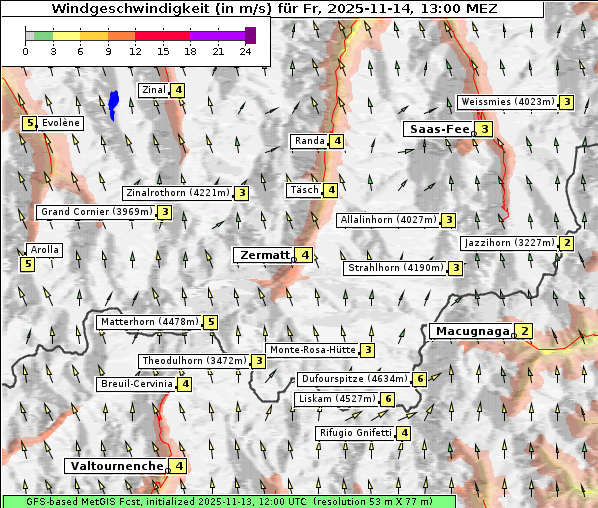598x508 pixels.
Task: Click the GFS-based MetGIS forecast footer text
Action: [229, 501]
